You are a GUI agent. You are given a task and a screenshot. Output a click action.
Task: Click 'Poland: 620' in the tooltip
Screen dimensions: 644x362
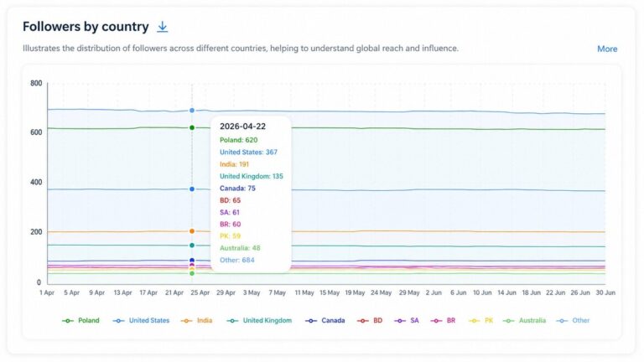coord(239,140)
